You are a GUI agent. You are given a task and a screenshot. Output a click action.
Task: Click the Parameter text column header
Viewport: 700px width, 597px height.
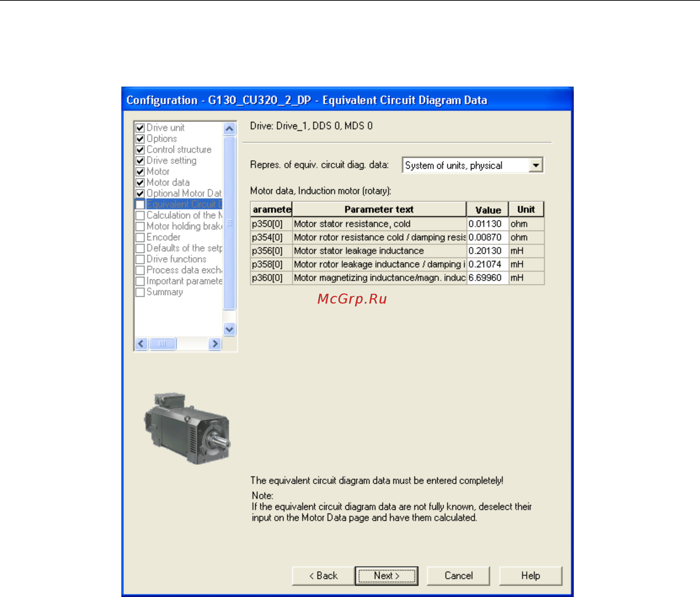tap(379, 209)
